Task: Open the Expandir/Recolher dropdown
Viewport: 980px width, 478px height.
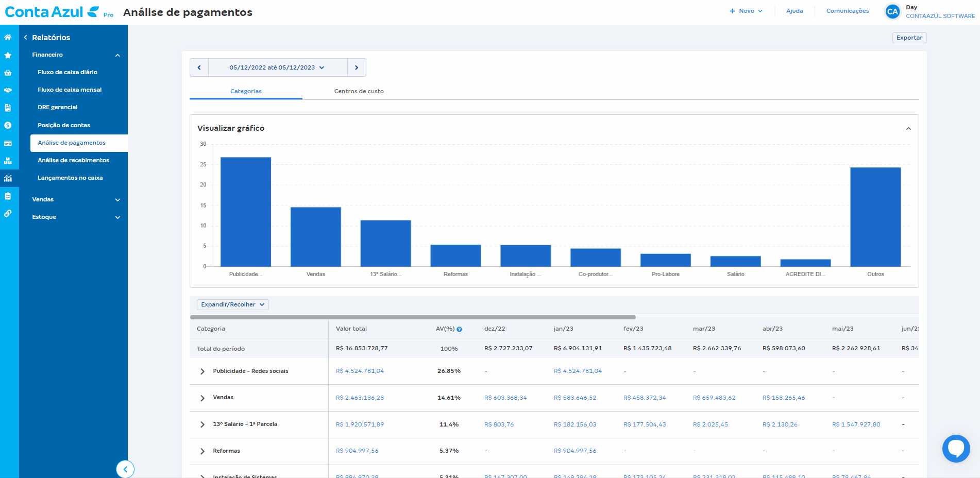Action: pyautogui.click(x=232, y=304)
